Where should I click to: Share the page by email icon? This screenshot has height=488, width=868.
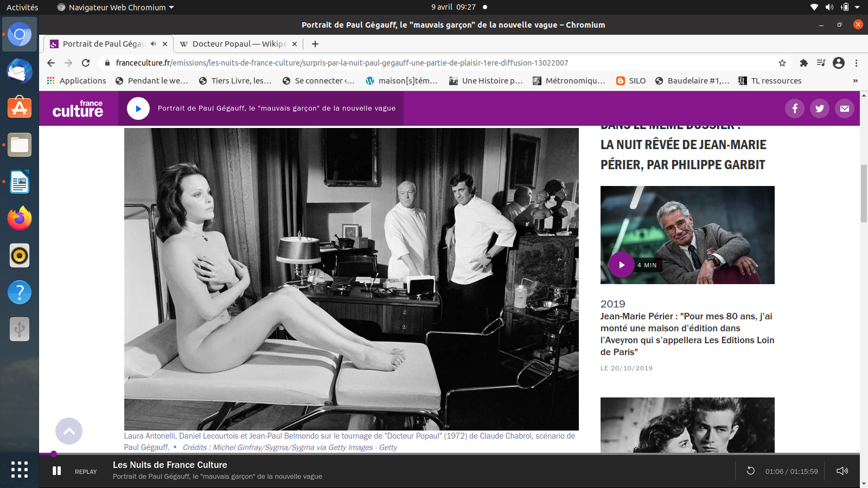(x=844, y=108)
